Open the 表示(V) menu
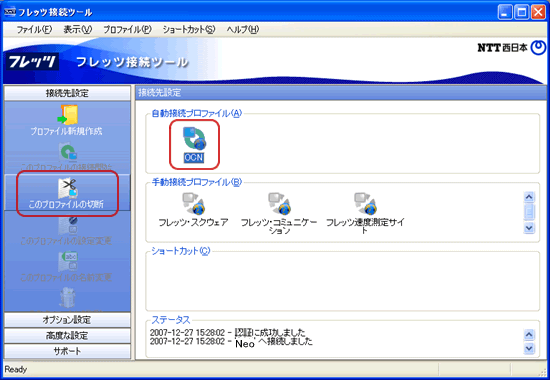This screenshot has width=550, height=380. point(78,30)
